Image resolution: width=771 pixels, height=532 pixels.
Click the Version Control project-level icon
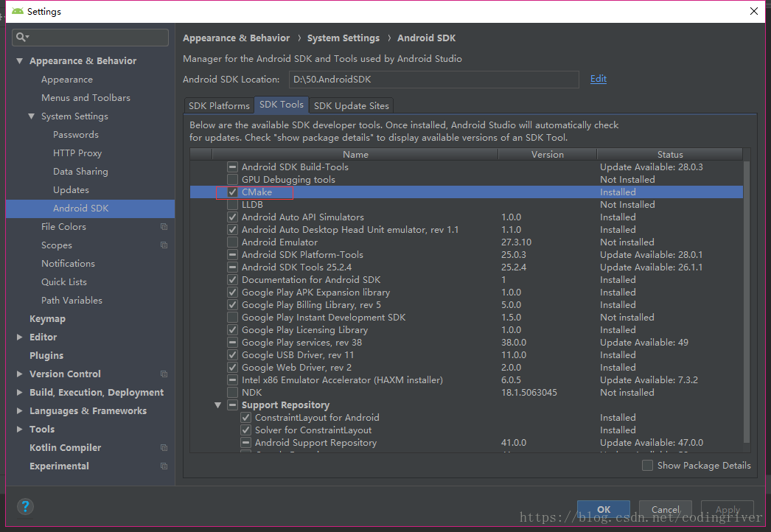pos(164,374)
